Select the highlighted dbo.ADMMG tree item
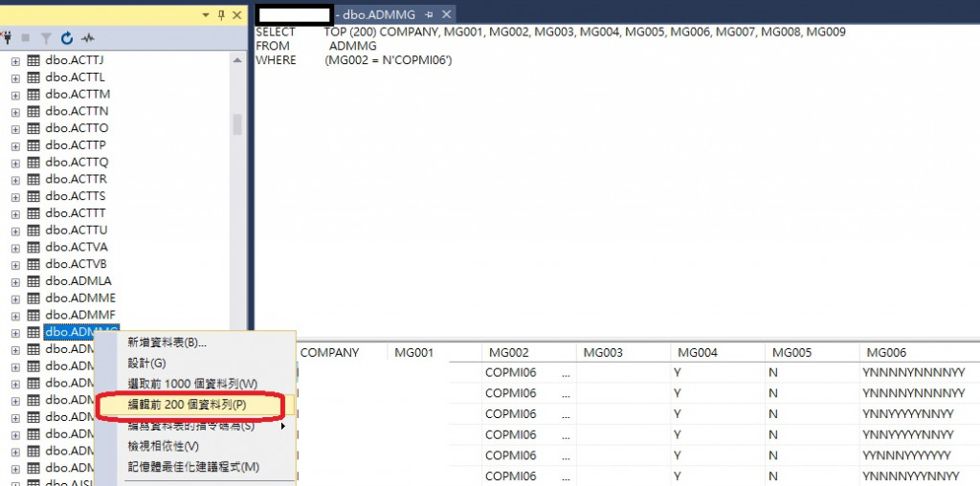This screenshot has width=980, height=486. [81, 332]
